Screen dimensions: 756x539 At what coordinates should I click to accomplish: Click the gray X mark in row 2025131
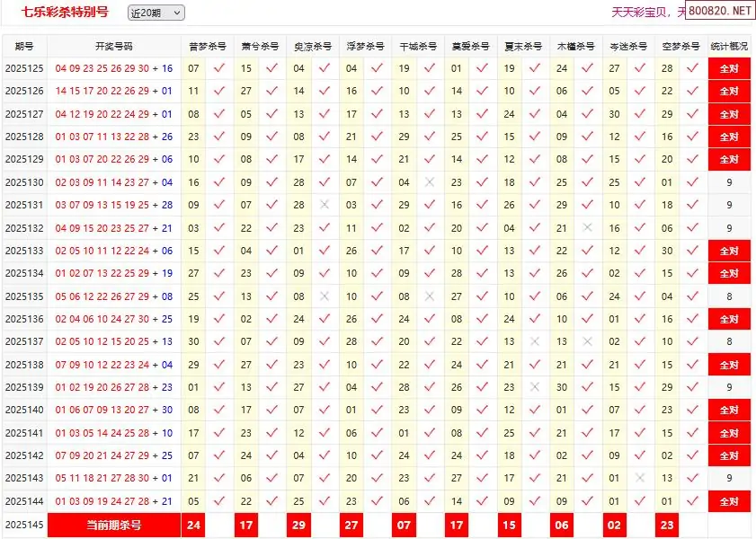(x=325, y=205)
